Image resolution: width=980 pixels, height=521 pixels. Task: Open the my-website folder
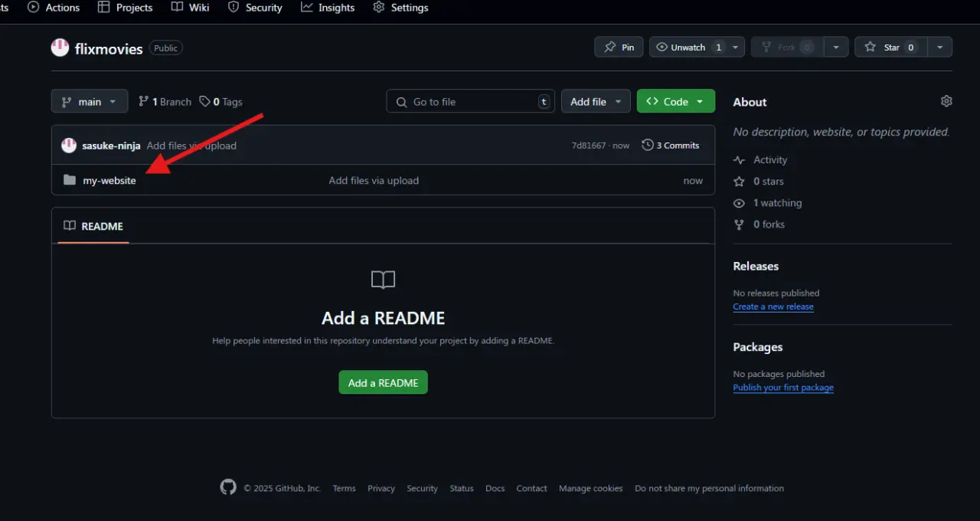coord(109,181)
